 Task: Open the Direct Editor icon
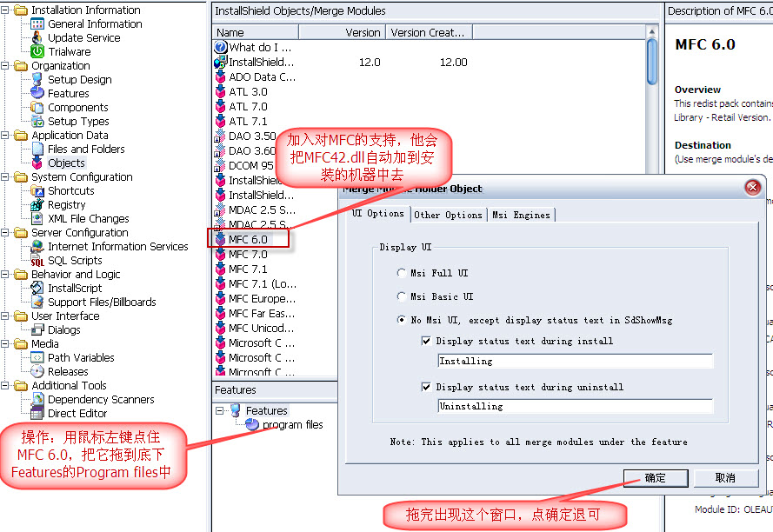click(37, 413)
